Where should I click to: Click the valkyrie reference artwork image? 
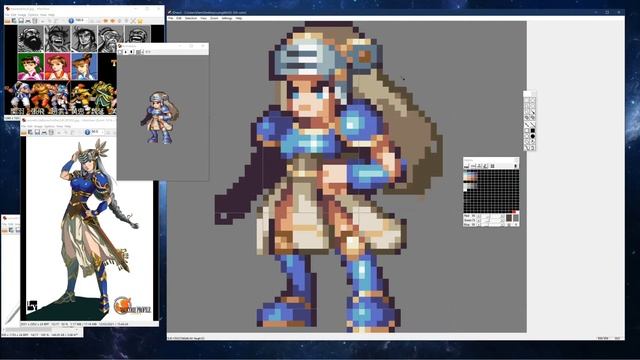pos(90,229)
